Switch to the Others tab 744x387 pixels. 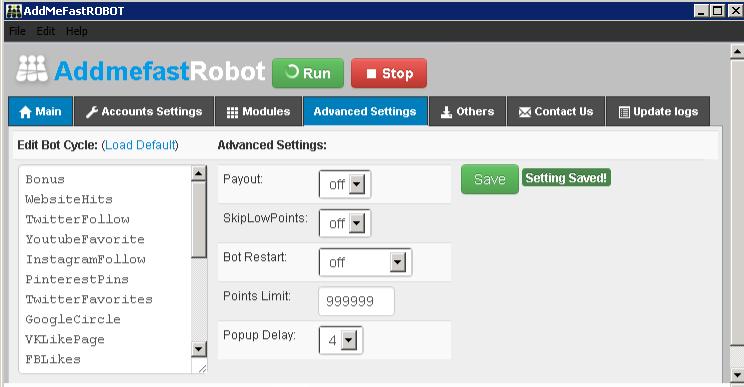coord(467,111)
